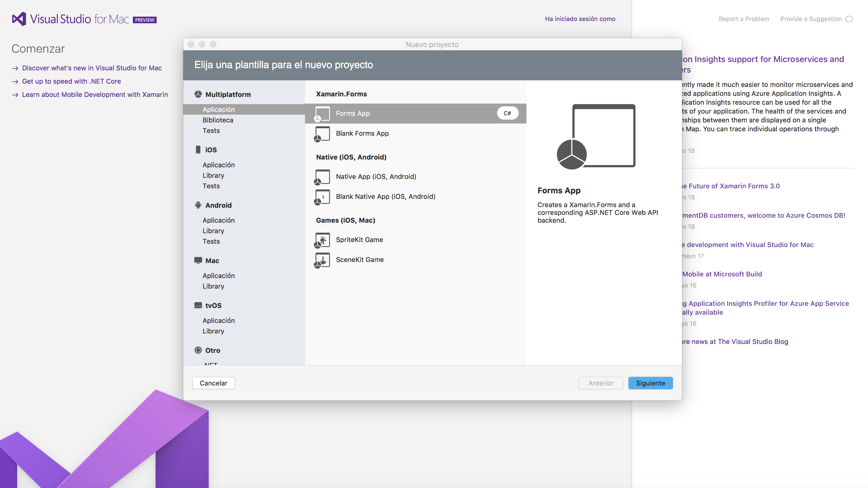Click the tvOS icon in the sidebar
The width and height of the screenshot is (868, 488).
(x=198, y=305)
